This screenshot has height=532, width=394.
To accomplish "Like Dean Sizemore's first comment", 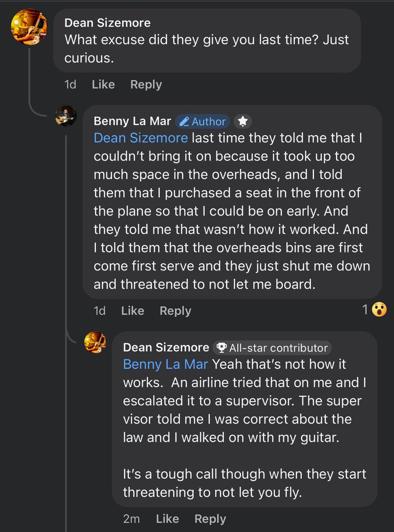I will click(103, 85).
